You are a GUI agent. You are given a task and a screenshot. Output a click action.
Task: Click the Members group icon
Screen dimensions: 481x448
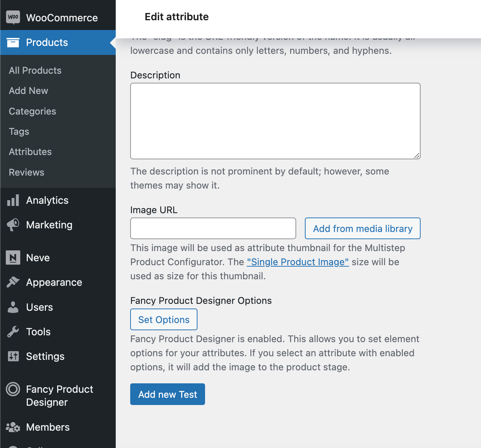[13, 427]
